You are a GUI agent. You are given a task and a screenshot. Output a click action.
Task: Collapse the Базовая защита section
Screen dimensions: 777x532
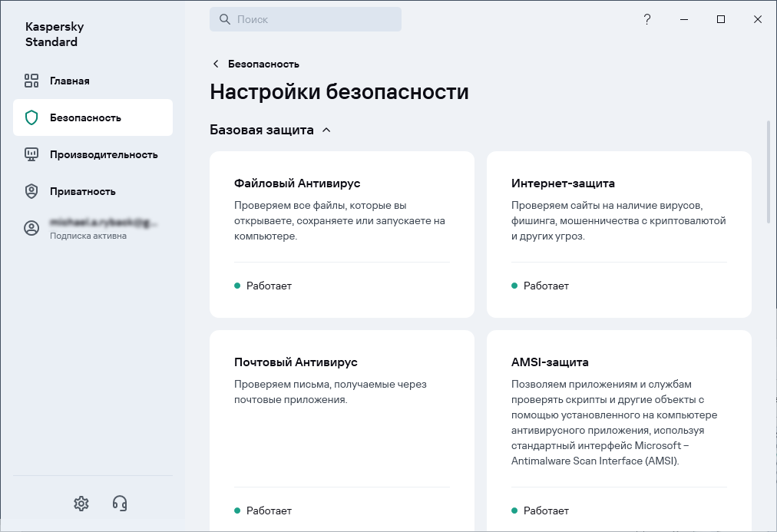point(326,131)
